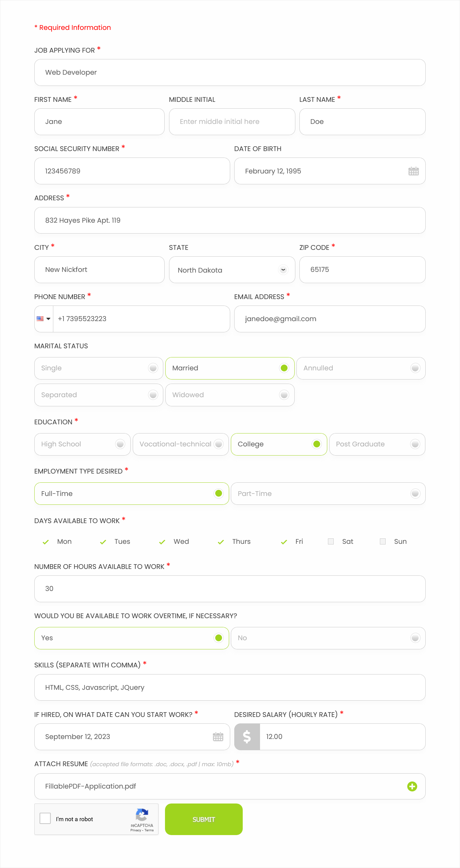Choose Post Graduate education level
460x868 pixels.
pyautogui.click(x=377, y=444)
